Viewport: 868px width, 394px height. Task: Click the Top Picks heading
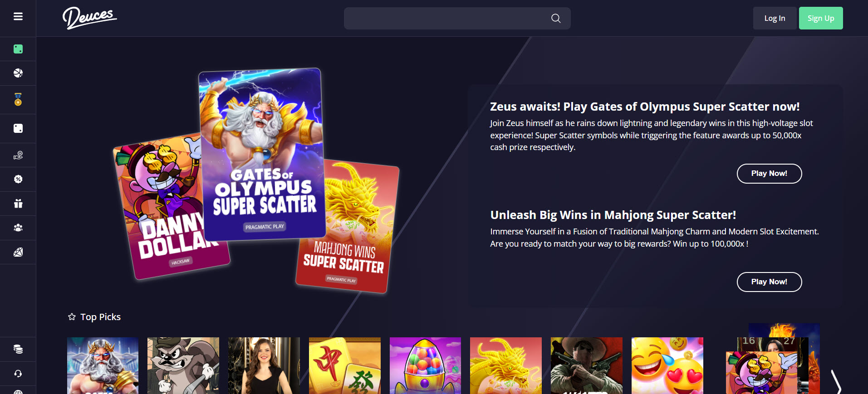[100, 317]
